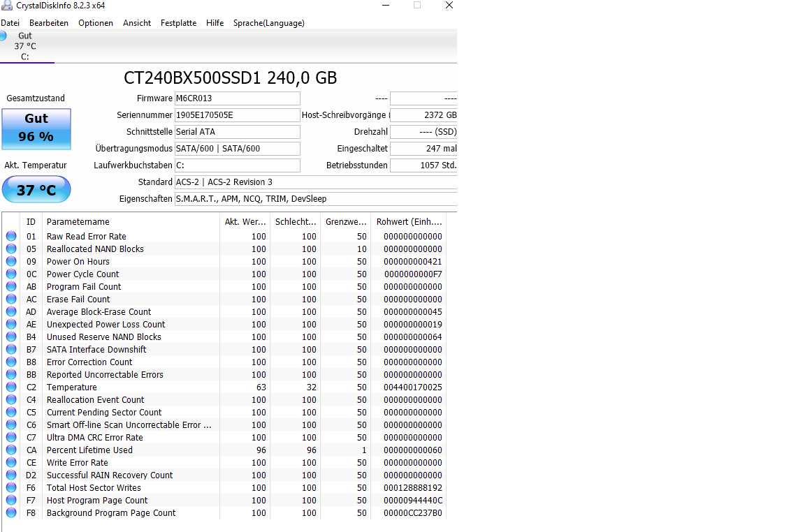Click the Firmware field M6CR013
This screenshot has height=532, width=805.
[x=237, y=98]
